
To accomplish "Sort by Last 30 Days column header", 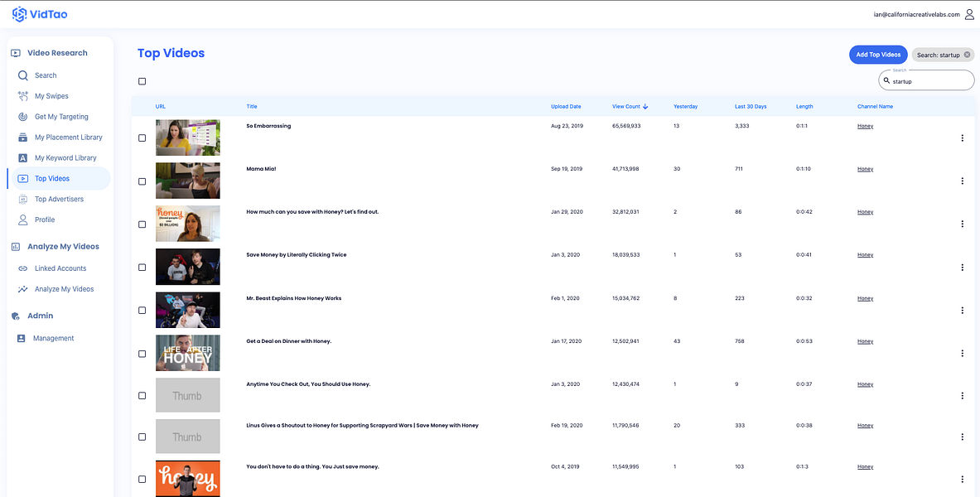I will coord(751,107).
